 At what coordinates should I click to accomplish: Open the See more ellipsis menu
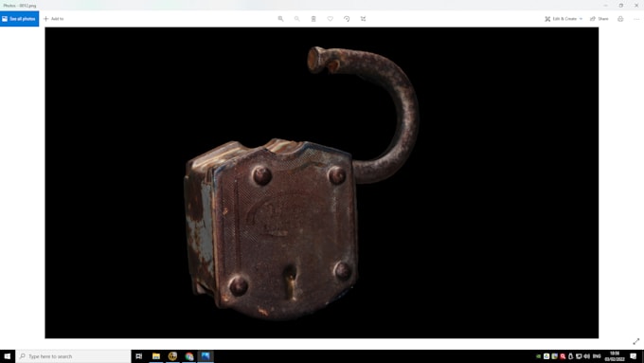click(636, 19)
